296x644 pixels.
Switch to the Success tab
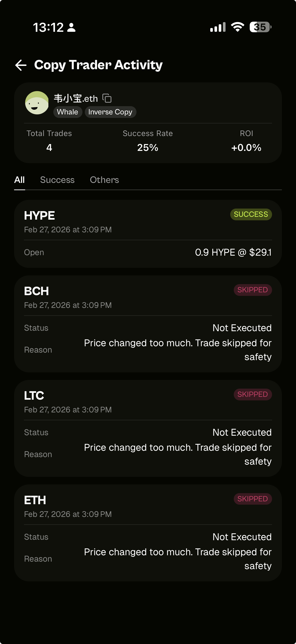57,180
